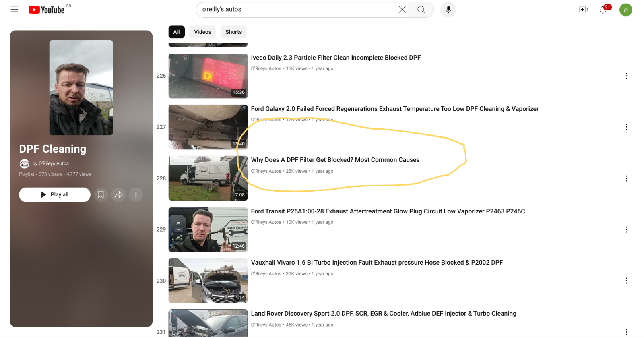Click O'Rileys Autos under the Iveco Daily video
644x337 pixels.
tap(266, 68)
